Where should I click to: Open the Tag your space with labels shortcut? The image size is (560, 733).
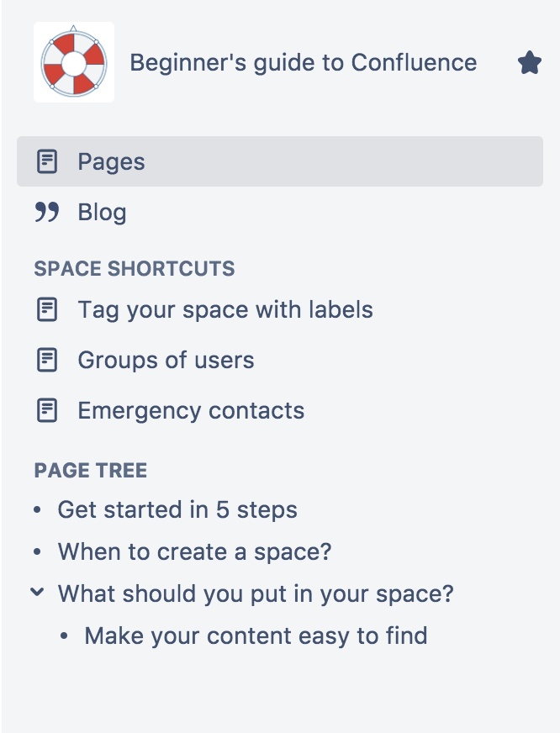coord(225,309)
